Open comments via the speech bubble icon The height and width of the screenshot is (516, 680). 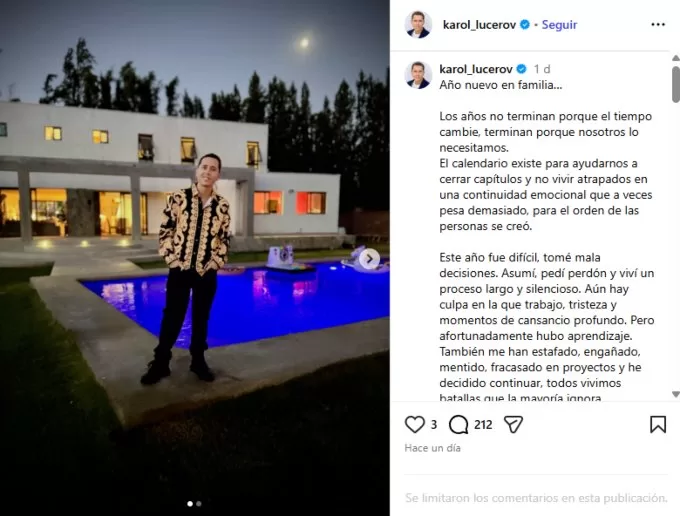click(x=458, y=425)
